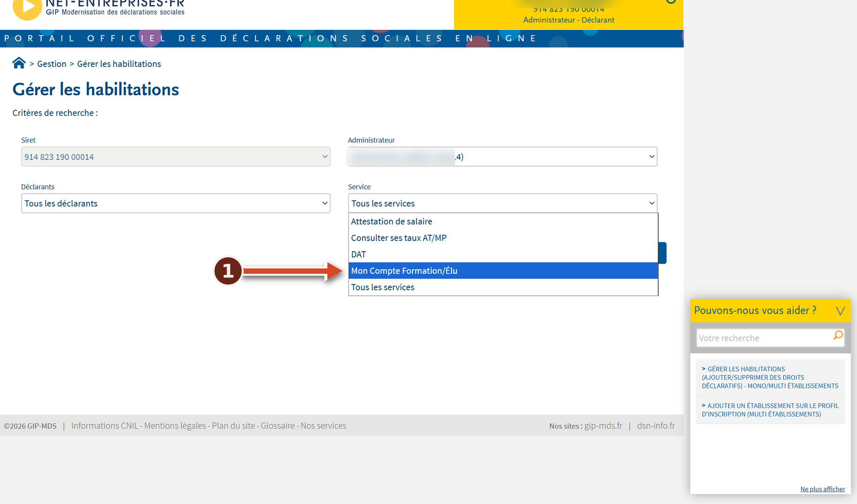Viewport: 857px width, 504px height.
Task: Open Glossaire footer link
Action: [x=277, y=426]
